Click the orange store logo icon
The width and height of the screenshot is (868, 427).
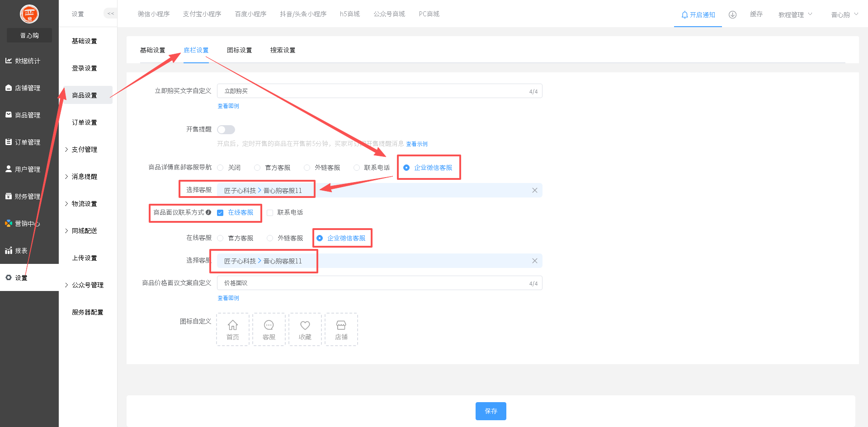click(29, 14)
